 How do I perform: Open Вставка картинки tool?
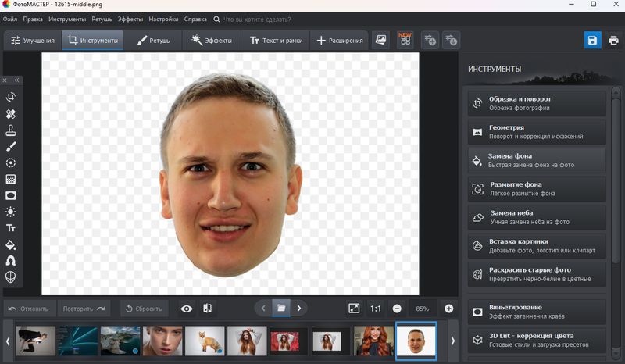pyautogui.click(x=537, y=246)
